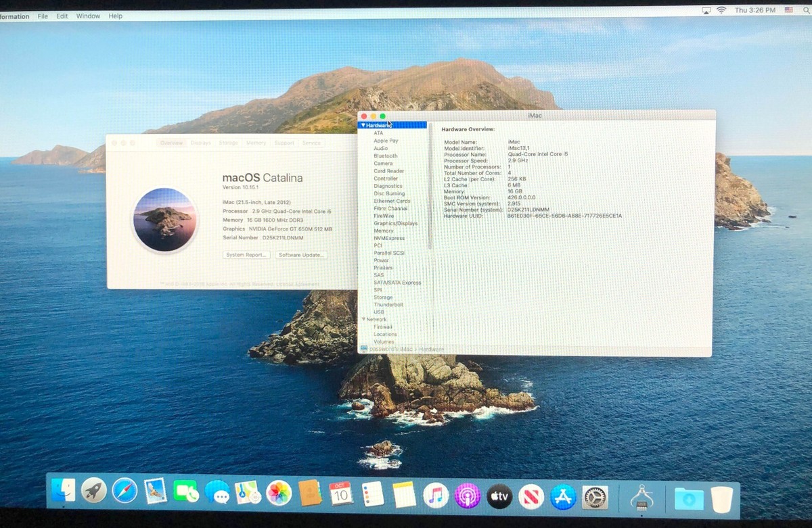The height and width of the screenshot is (528, 812).
Task: Click macOS Catalina island image
Action: [x=165, y=220]
